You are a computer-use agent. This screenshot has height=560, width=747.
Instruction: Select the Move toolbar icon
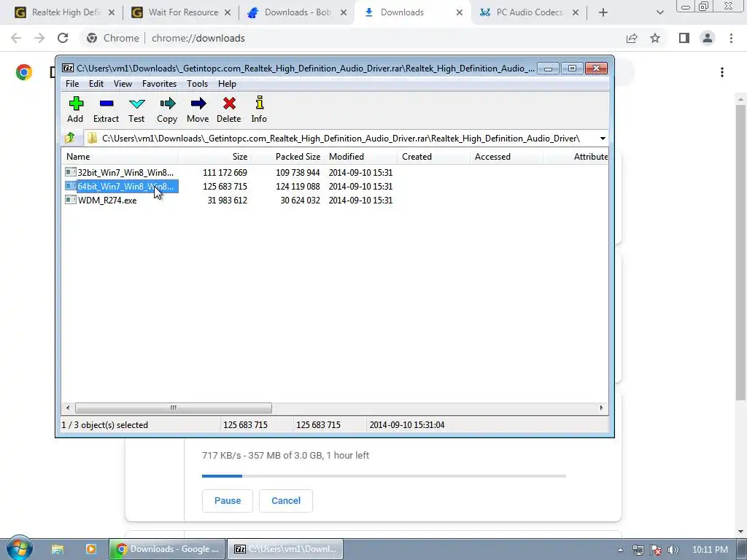click(x=198, y=109)
